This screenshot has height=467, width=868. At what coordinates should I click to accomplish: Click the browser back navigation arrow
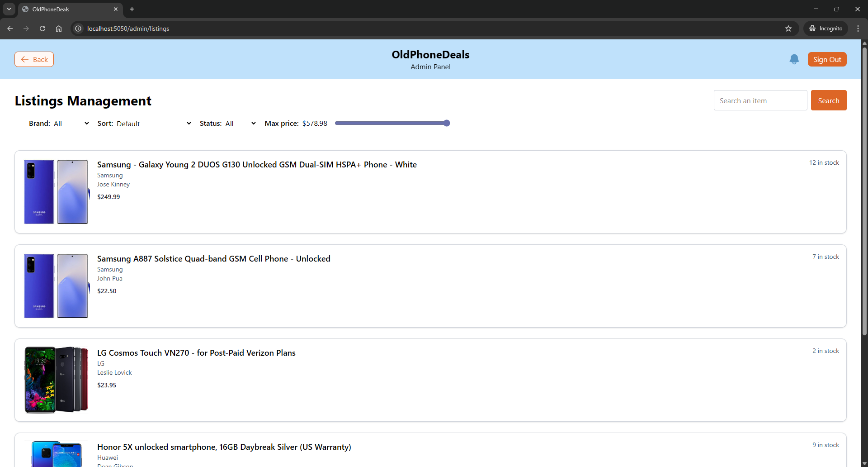[x=10, y=29]
